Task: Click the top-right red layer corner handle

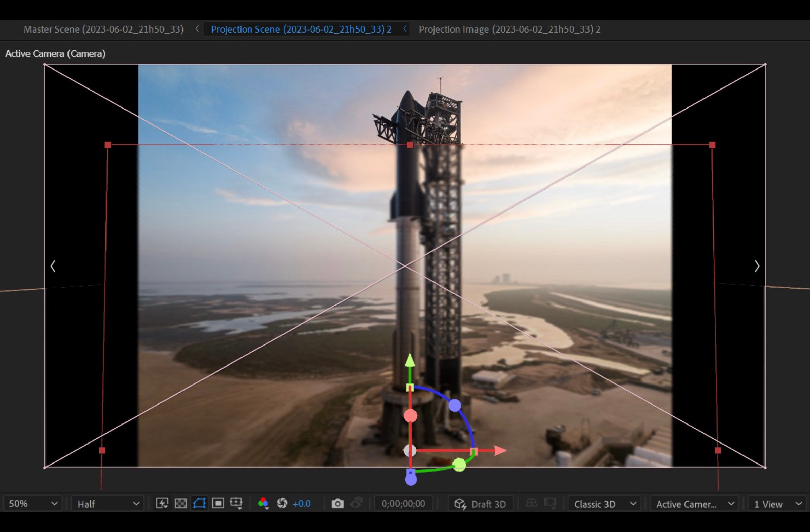Action: pos(712,145)
